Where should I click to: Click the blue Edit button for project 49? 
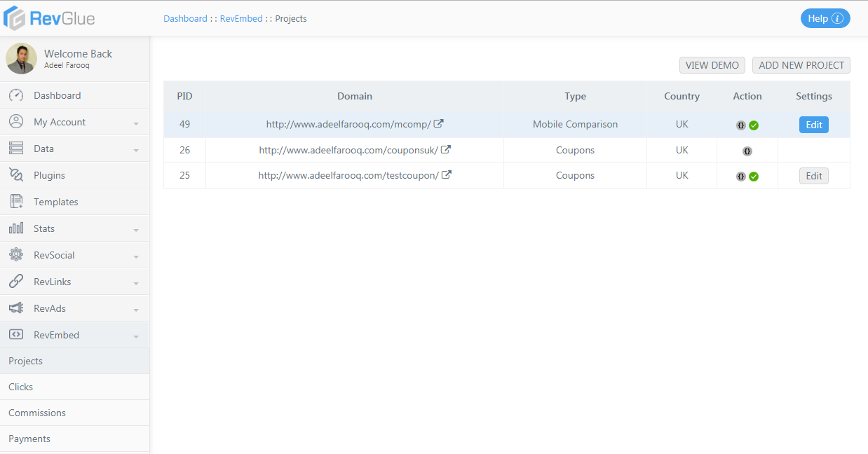click(x=813, y=125)
